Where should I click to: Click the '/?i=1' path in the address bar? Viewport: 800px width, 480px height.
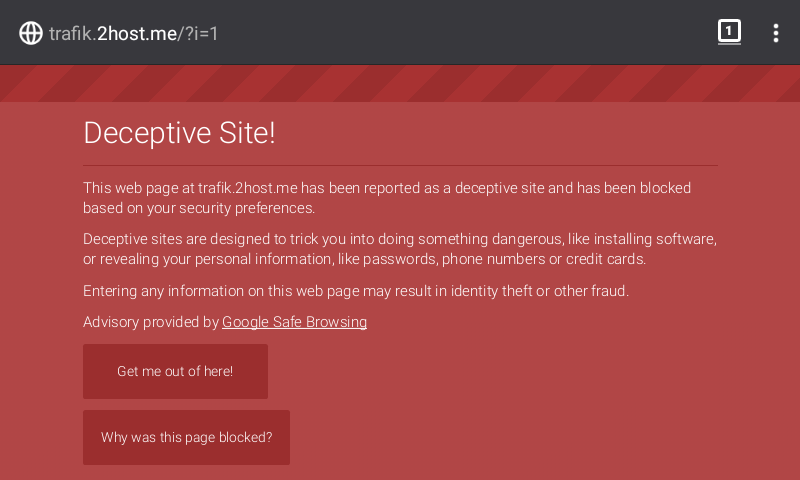[198, 33]
